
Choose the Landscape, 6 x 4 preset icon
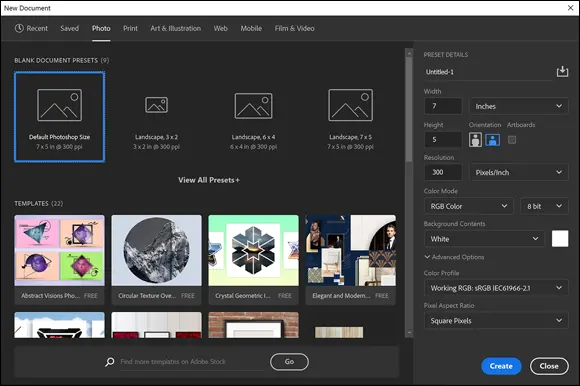253,106
